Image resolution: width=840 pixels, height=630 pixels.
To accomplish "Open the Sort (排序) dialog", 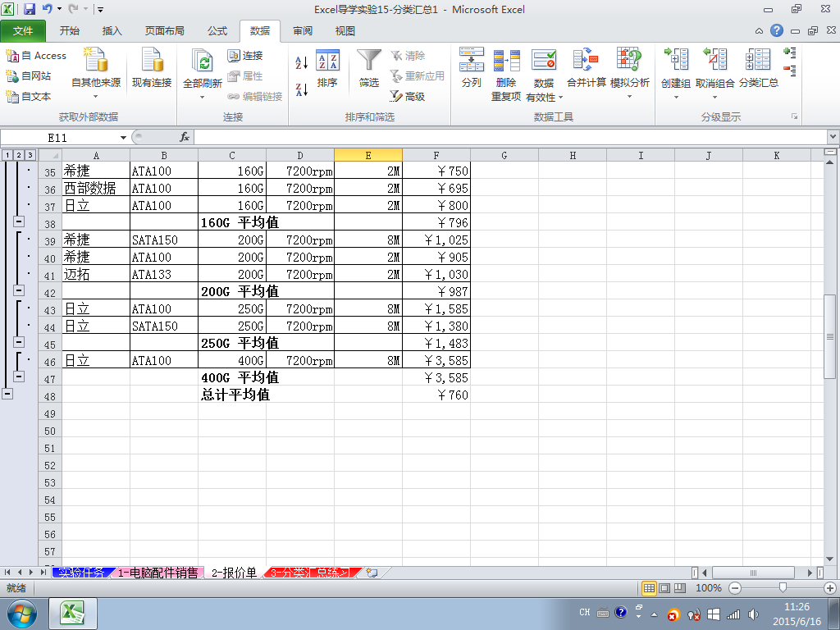I will point(327,67).
